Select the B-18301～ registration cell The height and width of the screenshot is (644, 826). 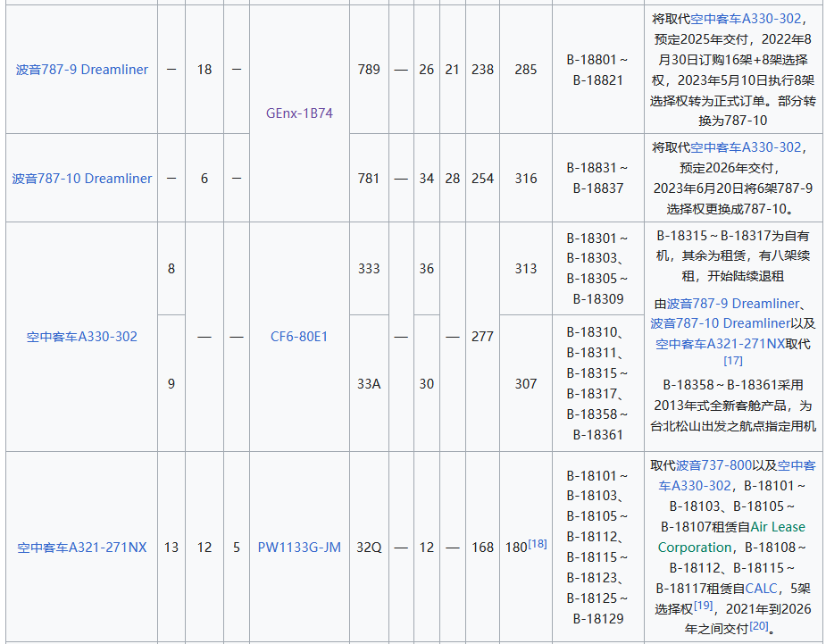point(598,269)
